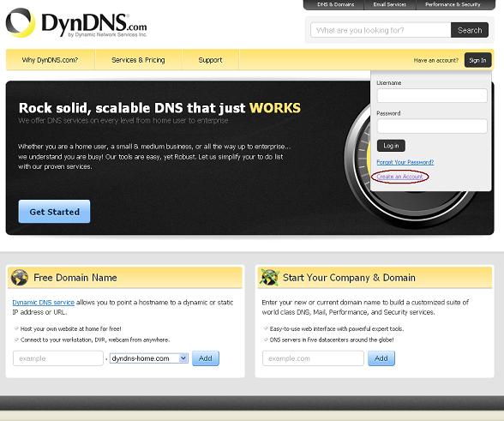
Task: Focus the Password input field
Action: coord(432,126)
